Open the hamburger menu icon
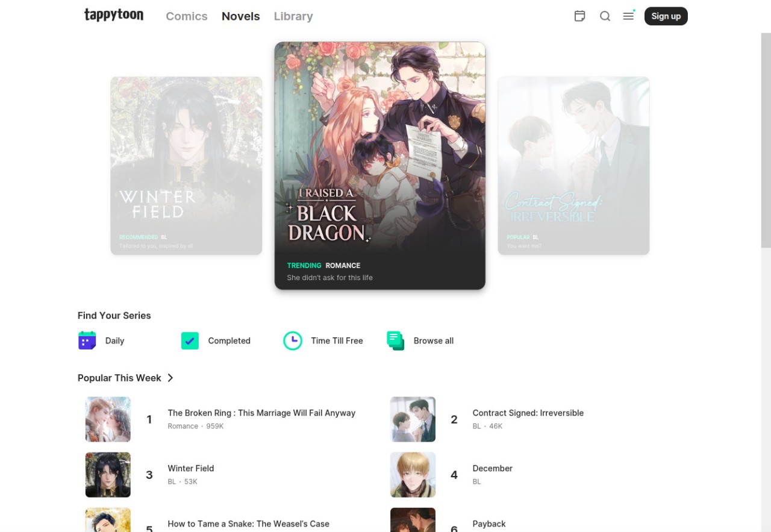Screen dimensions: 771x532 coord(628,16)
